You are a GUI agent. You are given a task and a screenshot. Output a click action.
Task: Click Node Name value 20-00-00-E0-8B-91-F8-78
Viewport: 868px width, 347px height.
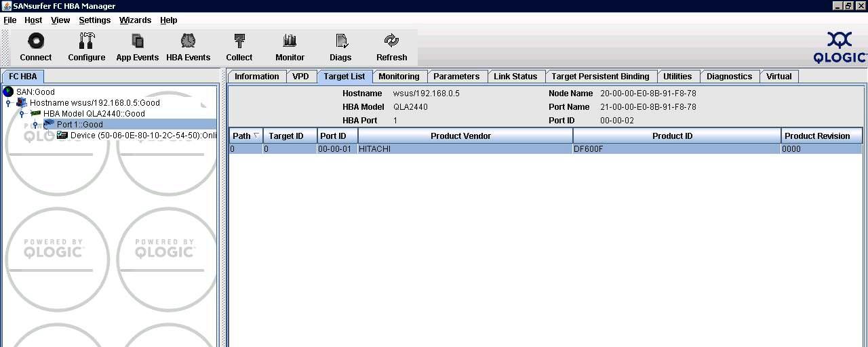click(648, 94)
